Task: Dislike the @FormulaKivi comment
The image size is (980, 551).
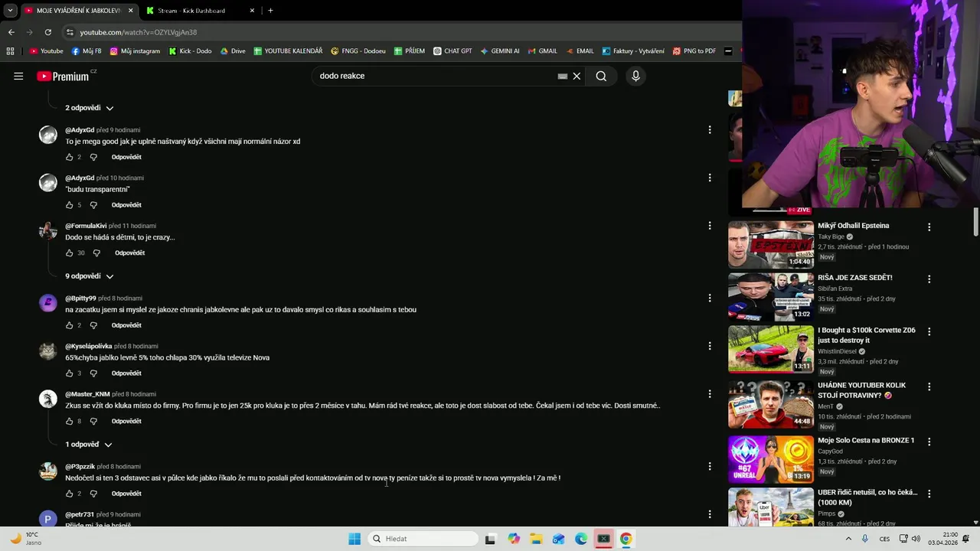Action: (x=96, y=253)
